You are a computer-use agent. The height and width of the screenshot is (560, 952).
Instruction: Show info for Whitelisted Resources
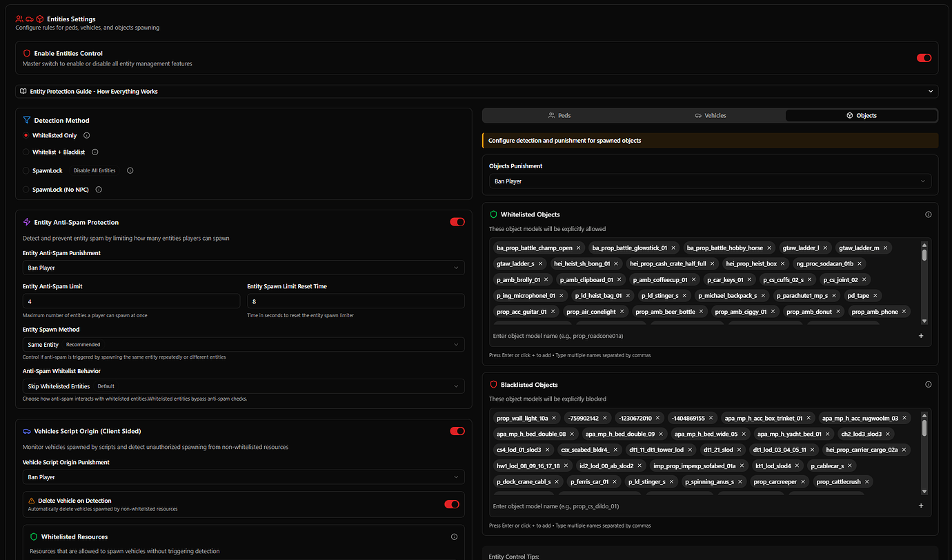tap(454, 537)
